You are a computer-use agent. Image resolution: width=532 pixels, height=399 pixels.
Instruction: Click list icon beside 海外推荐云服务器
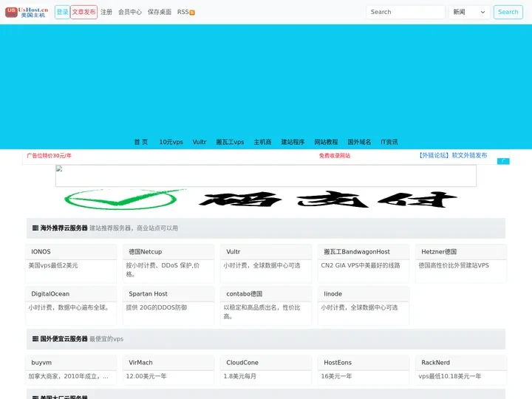pos(35,228)
